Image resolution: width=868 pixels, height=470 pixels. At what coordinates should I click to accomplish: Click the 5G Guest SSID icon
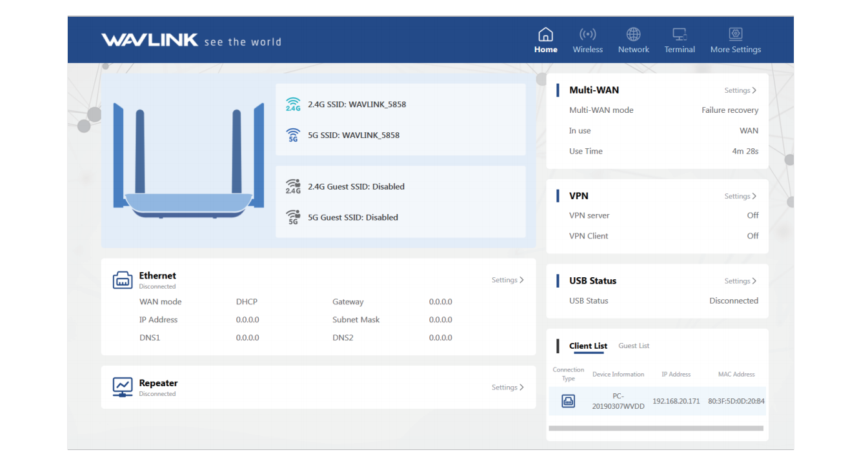click(293, 217)
